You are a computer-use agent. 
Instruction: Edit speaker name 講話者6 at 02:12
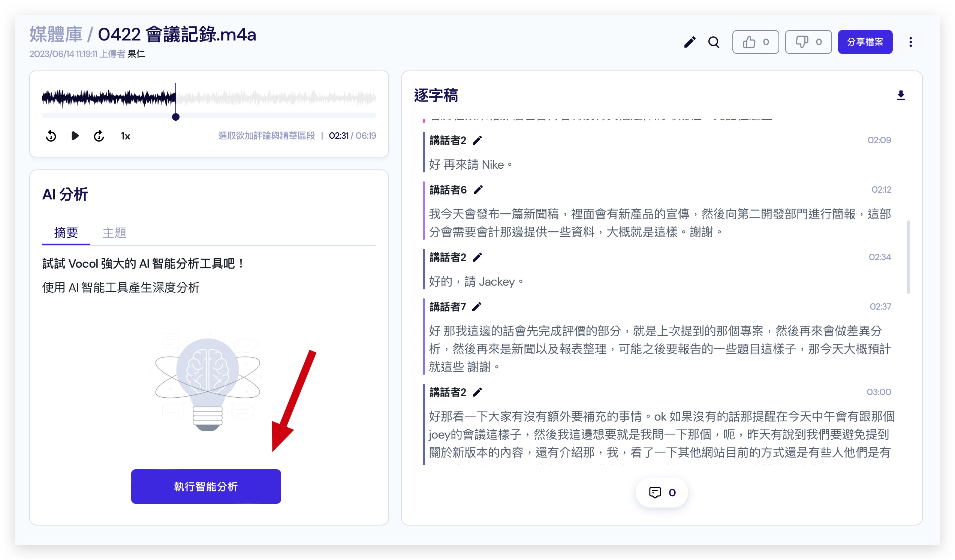478,190
